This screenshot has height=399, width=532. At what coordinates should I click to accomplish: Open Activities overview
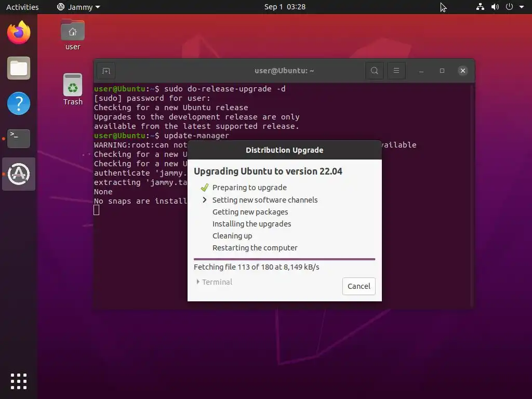(22, 7)
